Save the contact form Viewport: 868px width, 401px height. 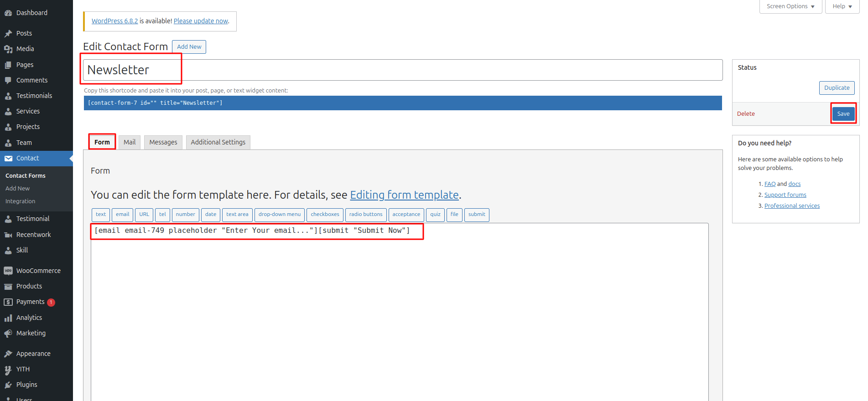[x=843, y=114]
